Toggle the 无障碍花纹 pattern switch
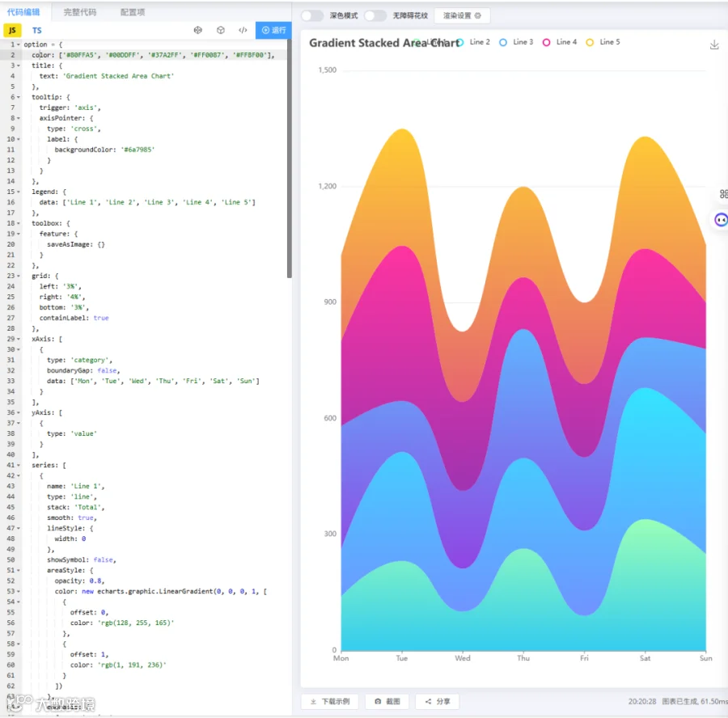Screen dimensions: 728x718 375,16
